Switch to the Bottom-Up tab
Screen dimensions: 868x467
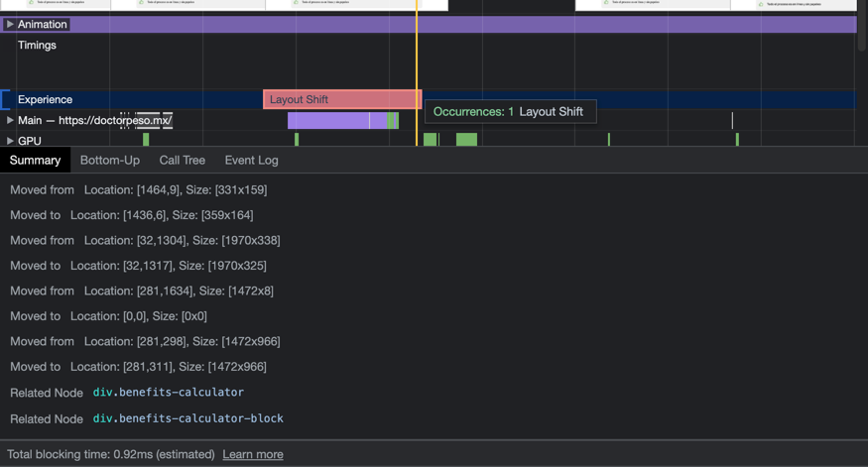[x=109, y=161]
